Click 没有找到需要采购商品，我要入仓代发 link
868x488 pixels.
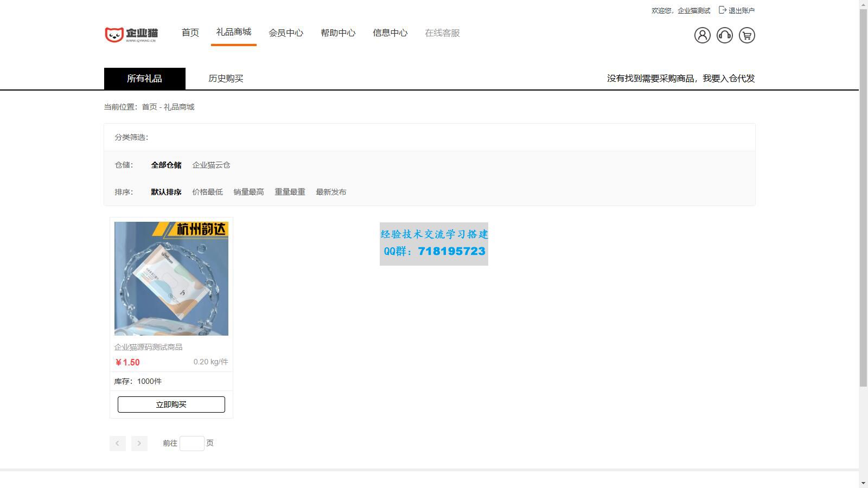pyautogui.click(x=681, y=79)
